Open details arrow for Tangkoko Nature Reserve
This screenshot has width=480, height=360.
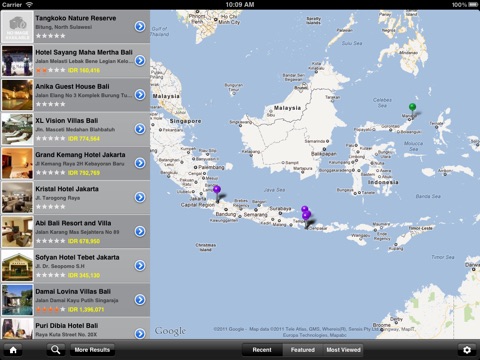(140, 26)
